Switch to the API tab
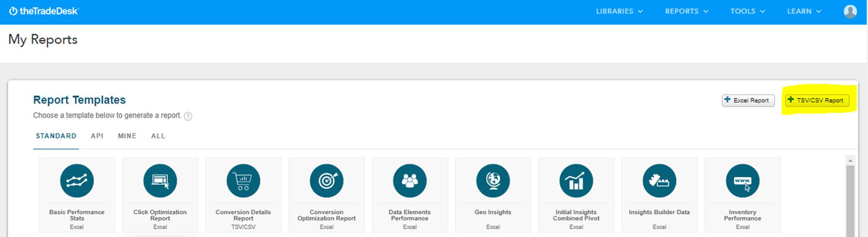This screenshot has height=237, width=868. tap(97, 136)
